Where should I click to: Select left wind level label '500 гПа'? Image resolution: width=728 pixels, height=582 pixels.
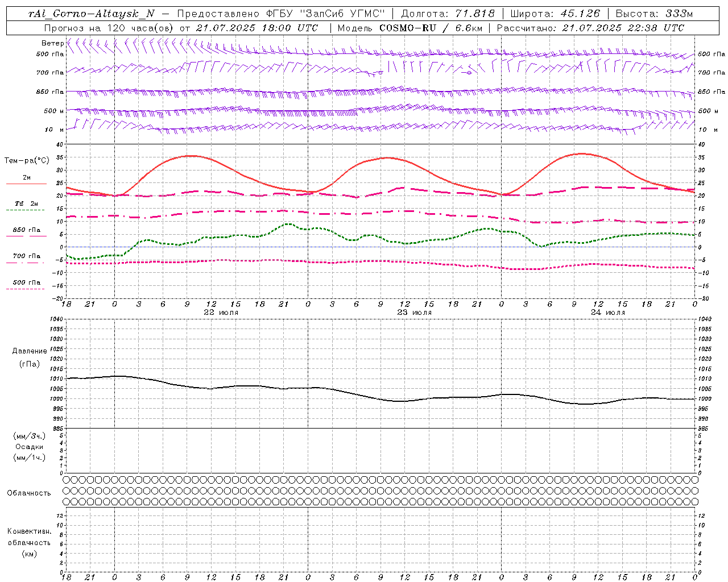click(50, 54)
